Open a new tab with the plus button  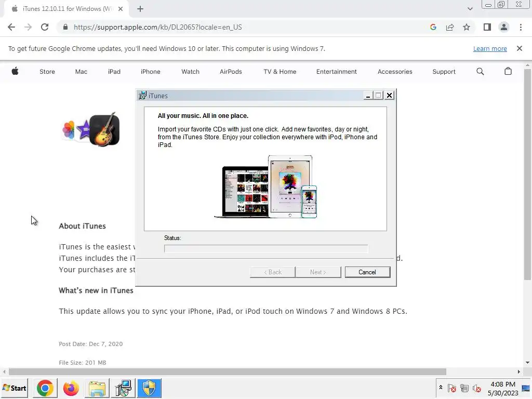click(x=140, y=9)
